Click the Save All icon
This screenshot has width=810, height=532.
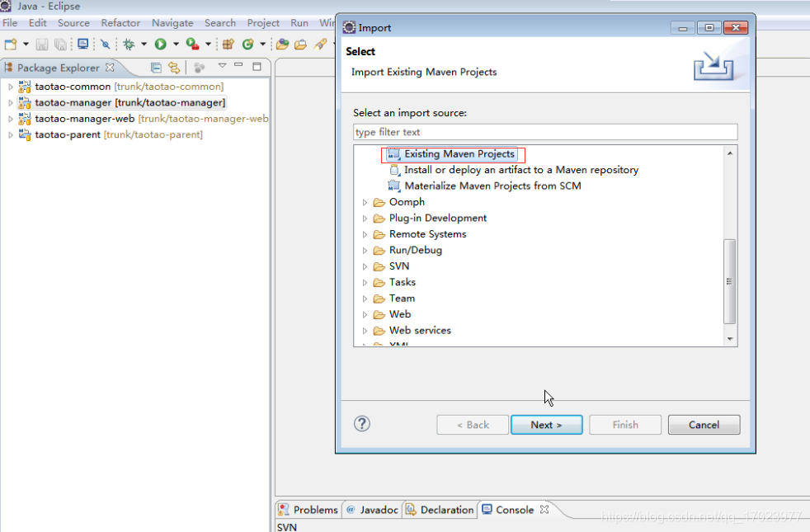point(60,45)
